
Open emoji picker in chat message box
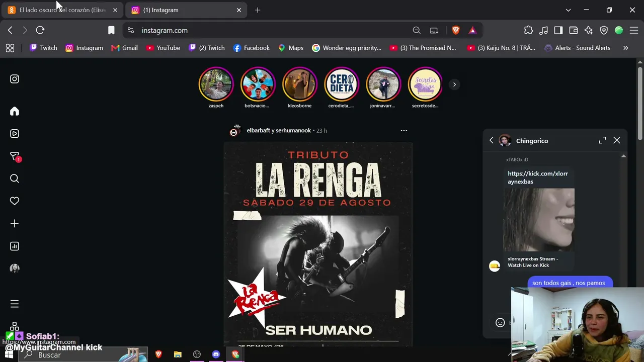click(500, 323)
